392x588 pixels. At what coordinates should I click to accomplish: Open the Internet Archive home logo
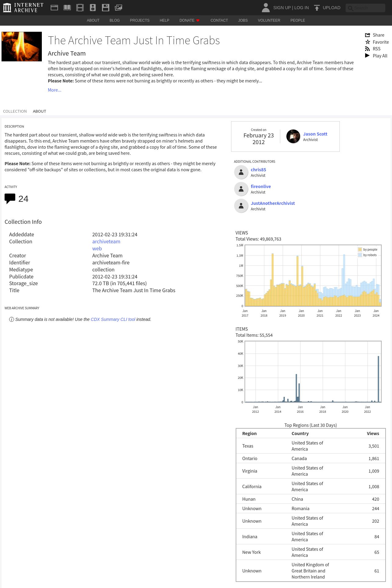[23, 8]
